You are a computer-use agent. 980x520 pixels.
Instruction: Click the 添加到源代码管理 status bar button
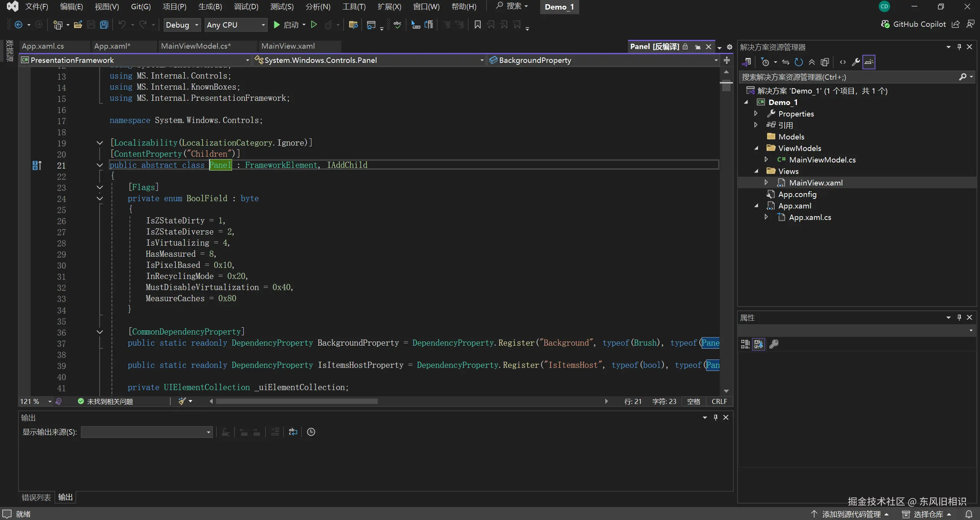[851, 514]
